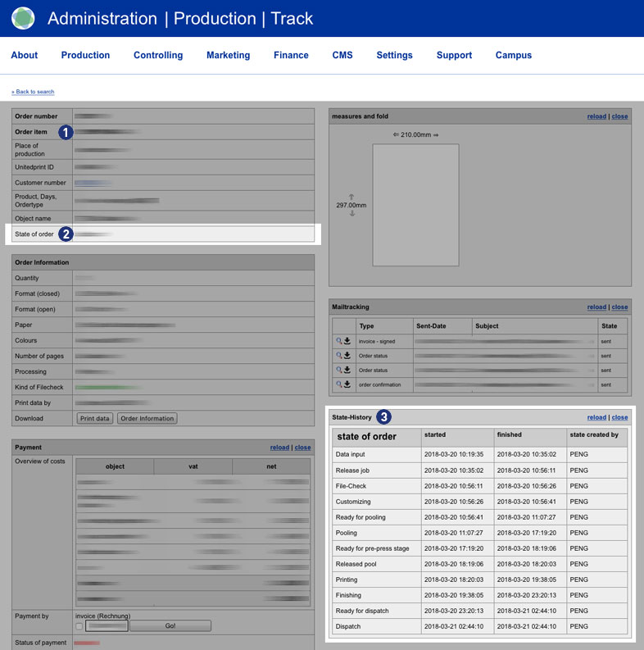This screenshot has width=644, height=650.
Task: Download the order confirmation mail
Action: click(x=347, y=384)
